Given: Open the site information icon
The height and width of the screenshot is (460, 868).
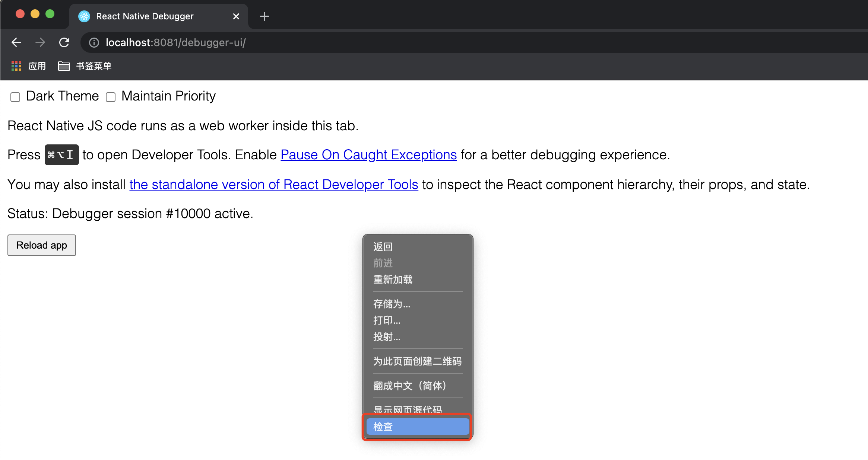Looking at the screenshot, I should pyautogui.click(x=94, y=43).
